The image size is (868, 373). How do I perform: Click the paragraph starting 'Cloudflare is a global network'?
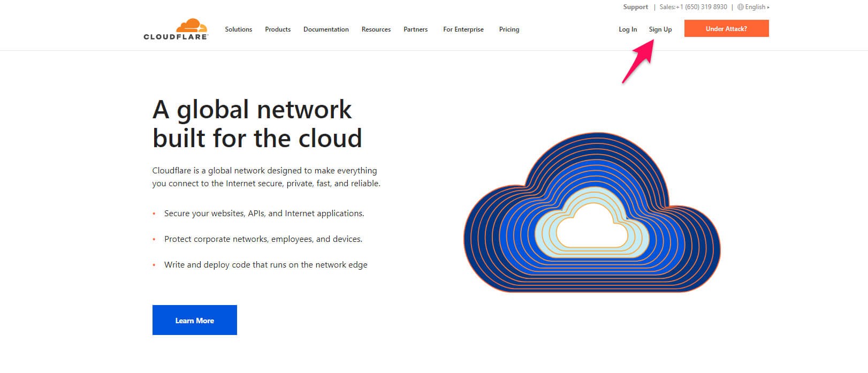[267, 177]
